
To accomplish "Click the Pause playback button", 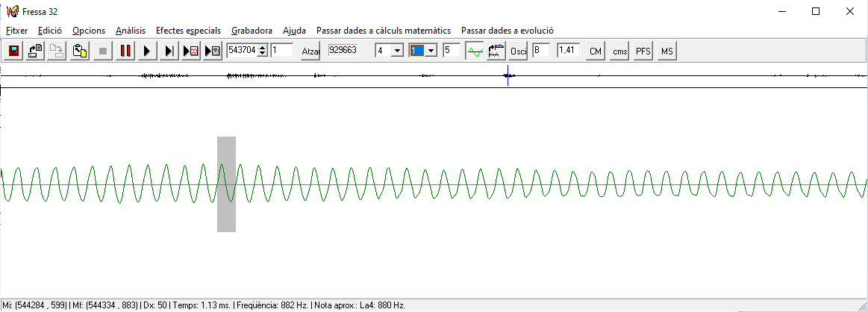I will [x=125, y=51].
